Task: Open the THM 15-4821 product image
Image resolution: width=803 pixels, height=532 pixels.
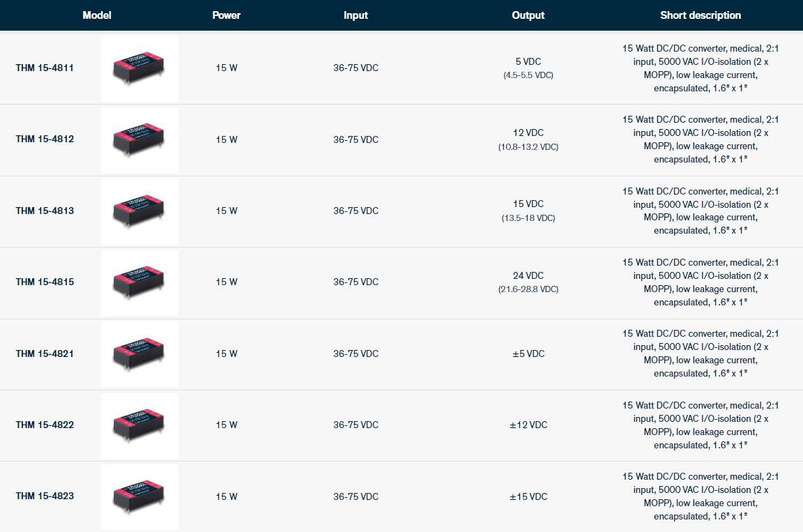Action: point(139,354)
